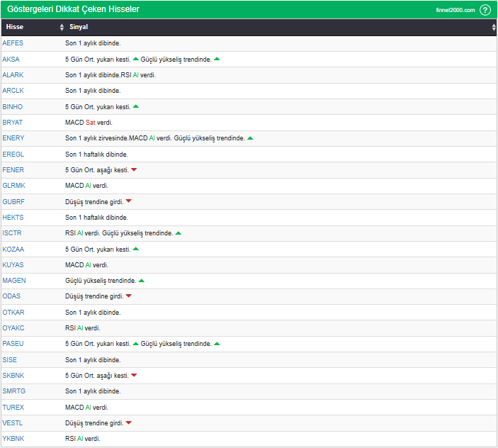Open the finnet2000.com link
Viewport: 498px width, 448px height.
click(455, 10)
